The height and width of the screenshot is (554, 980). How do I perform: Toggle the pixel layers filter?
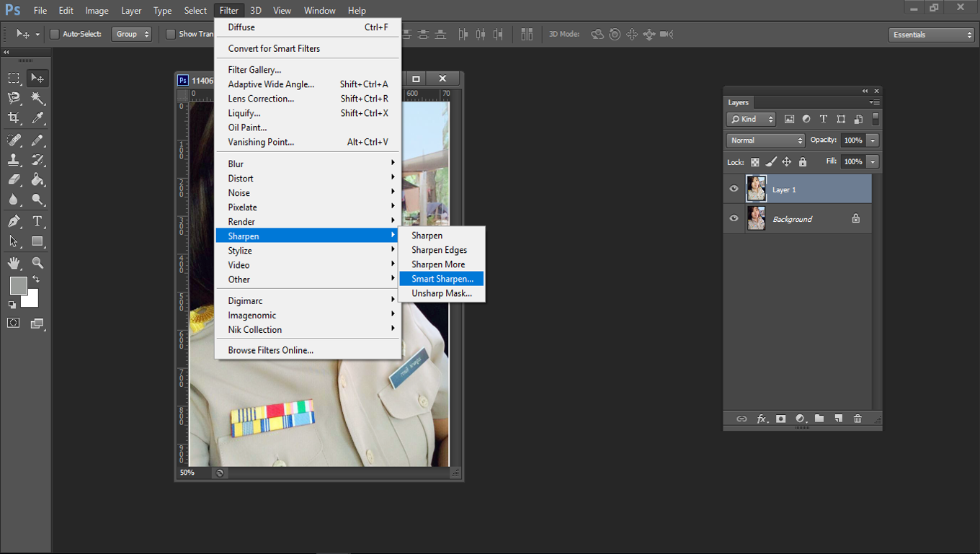tap(789, 119)
